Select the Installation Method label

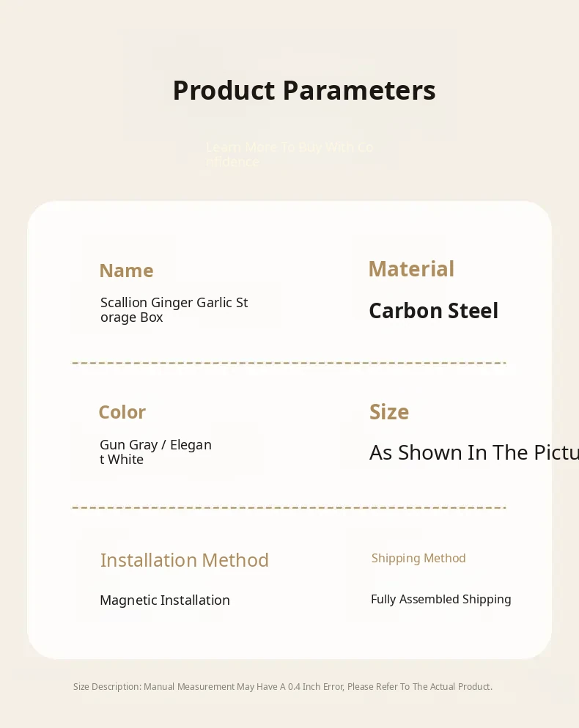point(184,560)
